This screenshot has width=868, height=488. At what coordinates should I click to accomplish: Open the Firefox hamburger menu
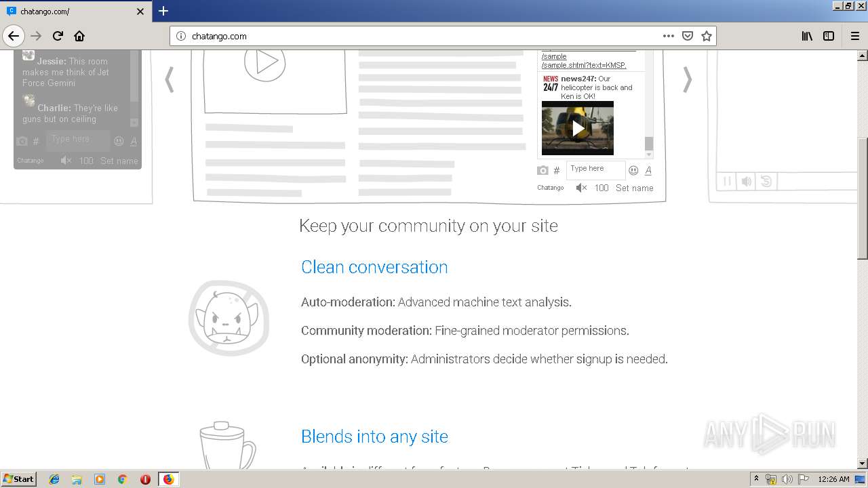coord(854,36)
